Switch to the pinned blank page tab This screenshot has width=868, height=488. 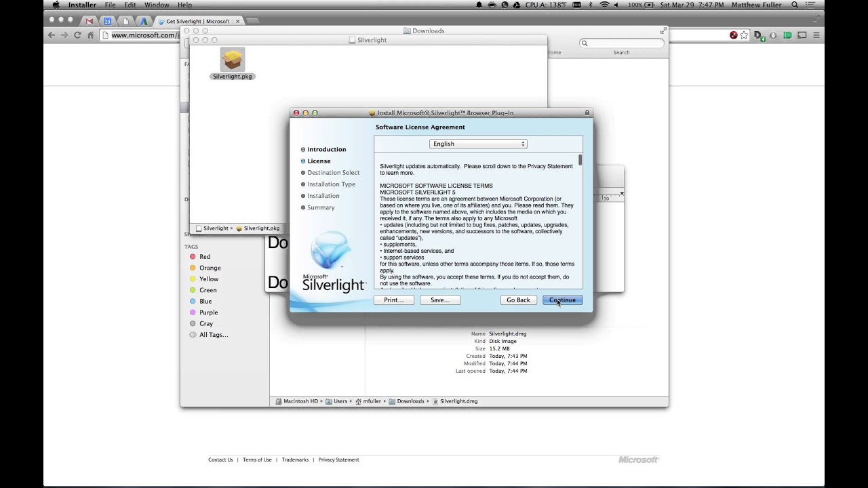(125, 21)
